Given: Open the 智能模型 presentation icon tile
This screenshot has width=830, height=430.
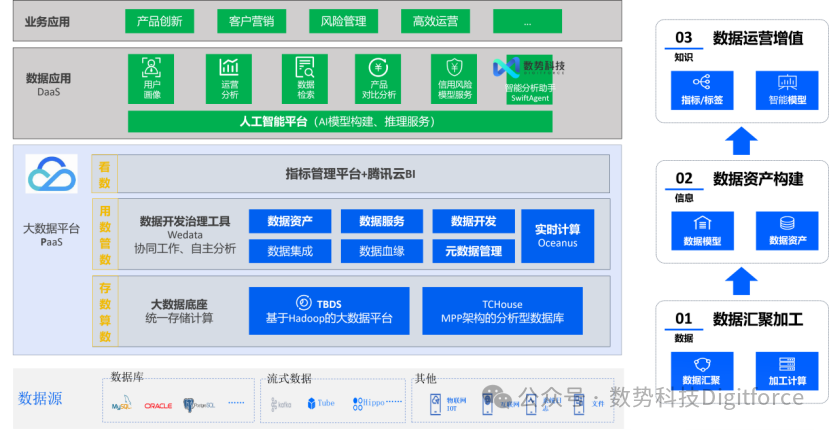Looking at the screenshot, I should coord(787,90).
